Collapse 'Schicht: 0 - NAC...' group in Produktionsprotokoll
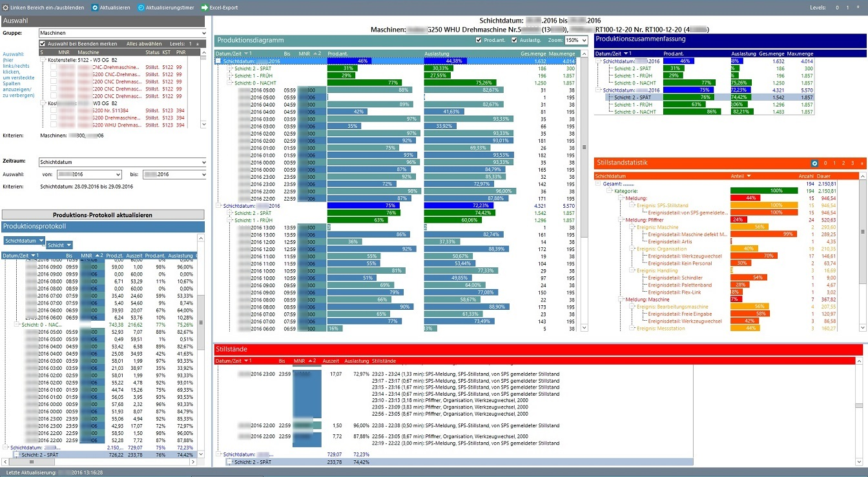The height and width of the screenshot is (477, 868). click(17, 325)
